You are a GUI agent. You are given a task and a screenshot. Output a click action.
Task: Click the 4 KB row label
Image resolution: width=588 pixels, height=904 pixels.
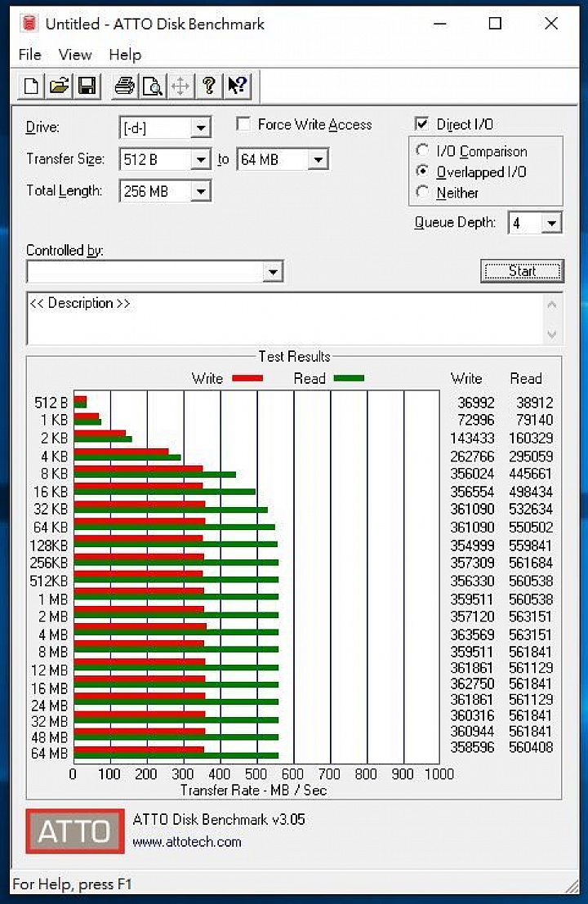tap(54, 456)
